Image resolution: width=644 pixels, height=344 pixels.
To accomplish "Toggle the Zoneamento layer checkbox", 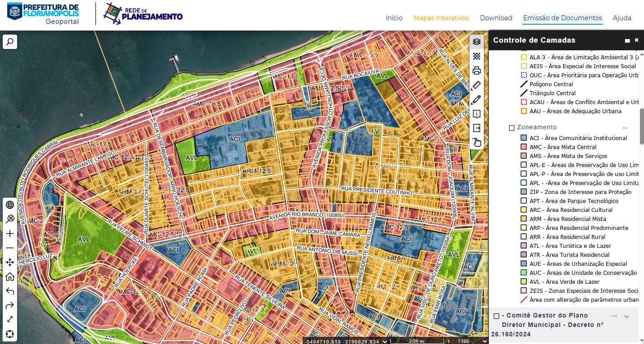I will [511, 128].
